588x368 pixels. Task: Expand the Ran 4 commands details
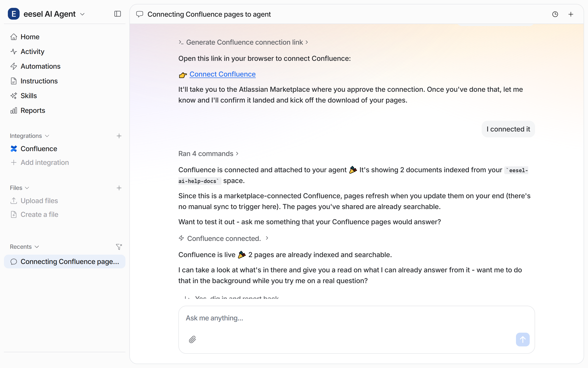click(x=208, y=154)
